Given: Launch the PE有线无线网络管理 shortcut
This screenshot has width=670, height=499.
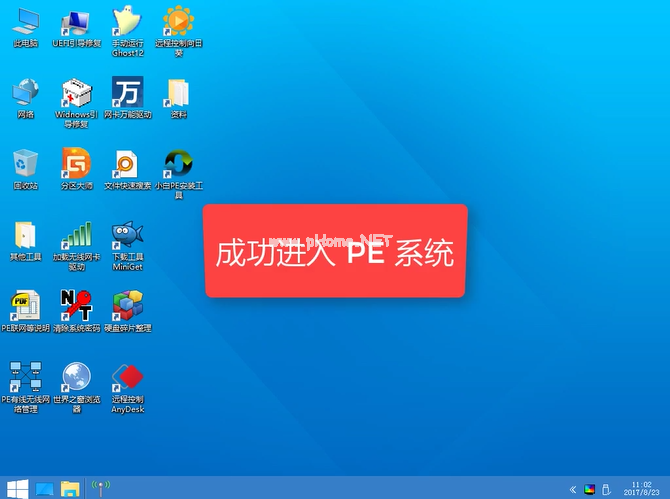Looking at the screenshot, I should pos(26,388).
